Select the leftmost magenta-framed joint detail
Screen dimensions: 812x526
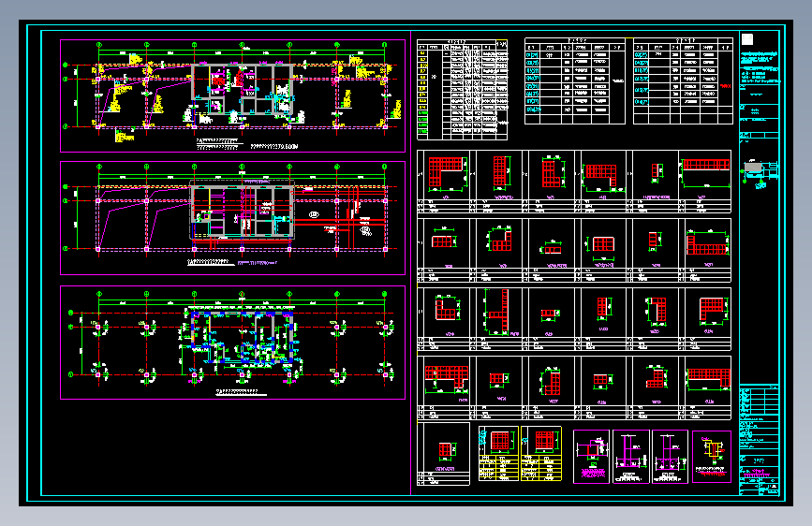coord(591,457)
